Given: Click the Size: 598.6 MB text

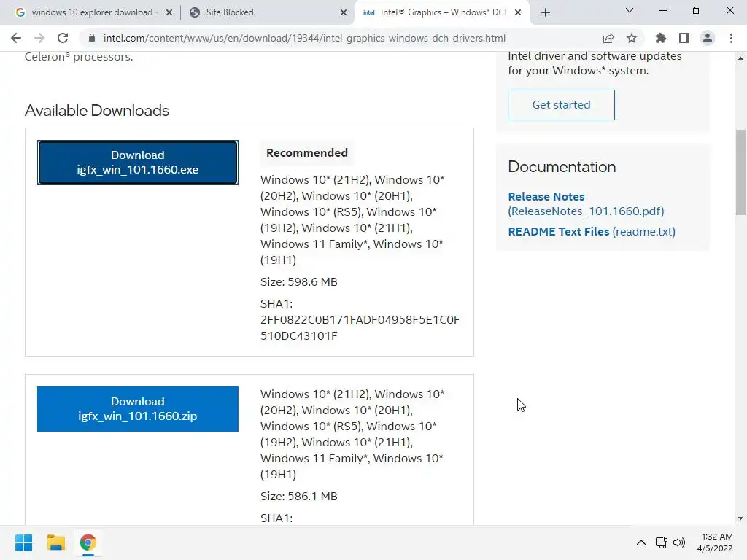Looking at the screenshot, I should point(298,282).
